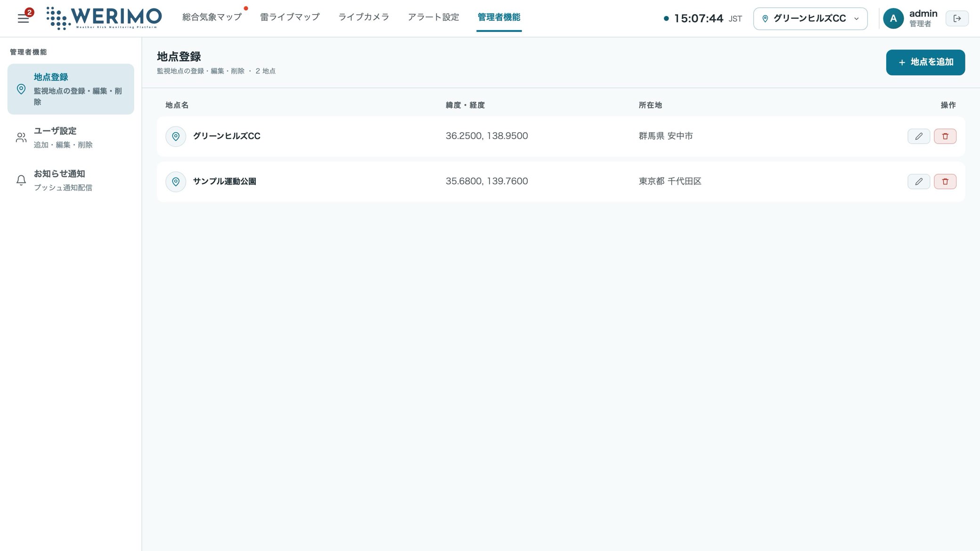Select 地点登録 in the sidebar

[71, 89]
